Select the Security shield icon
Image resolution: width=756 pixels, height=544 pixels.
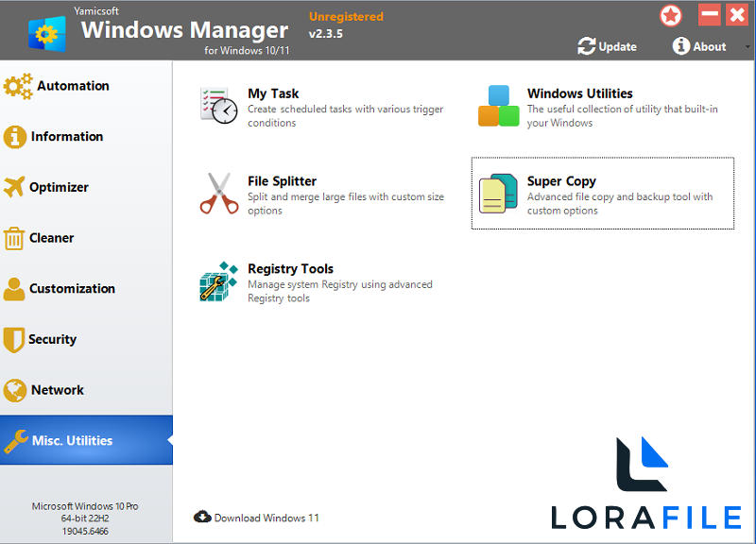[16, 339]
